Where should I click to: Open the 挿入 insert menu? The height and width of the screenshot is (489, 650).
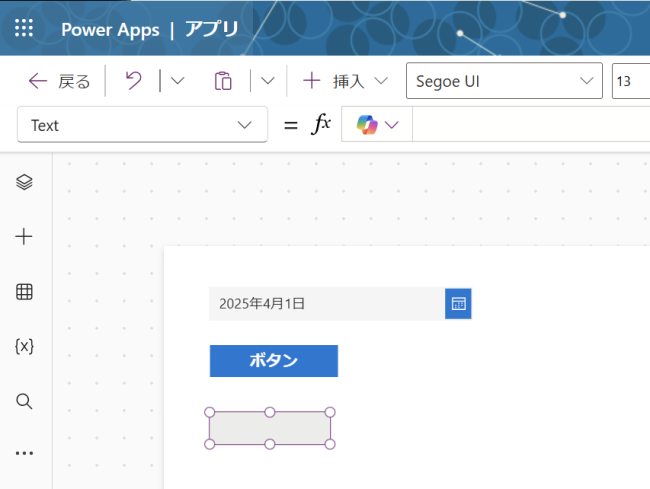[x=345, y=81]
